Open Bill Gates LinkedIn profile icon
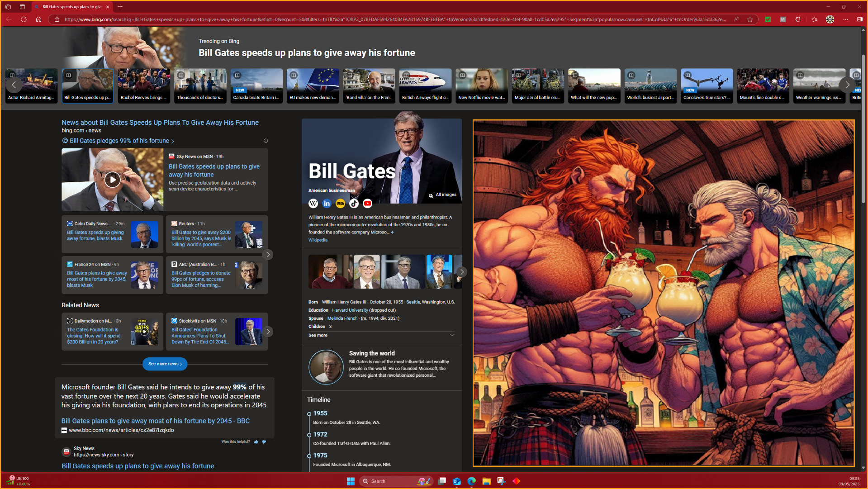Screen dimensions: 868x489 point(327,204)
